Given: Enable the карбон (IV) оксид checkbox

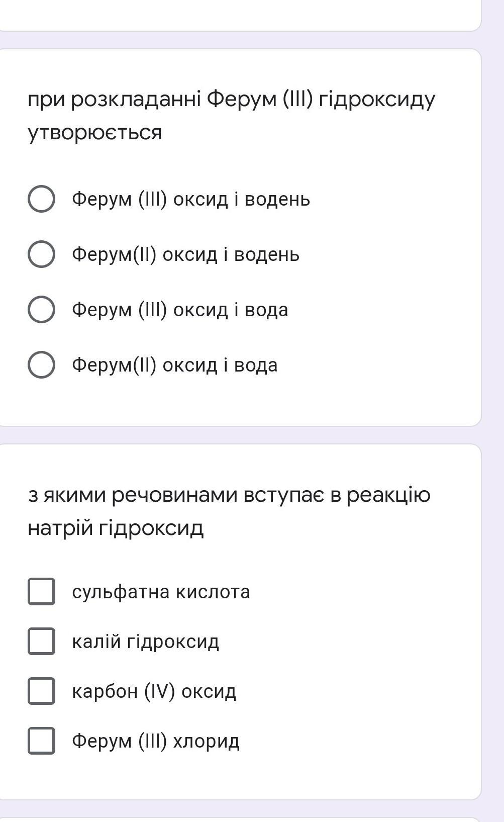Looking at the screenshot, I should [41, 691].
